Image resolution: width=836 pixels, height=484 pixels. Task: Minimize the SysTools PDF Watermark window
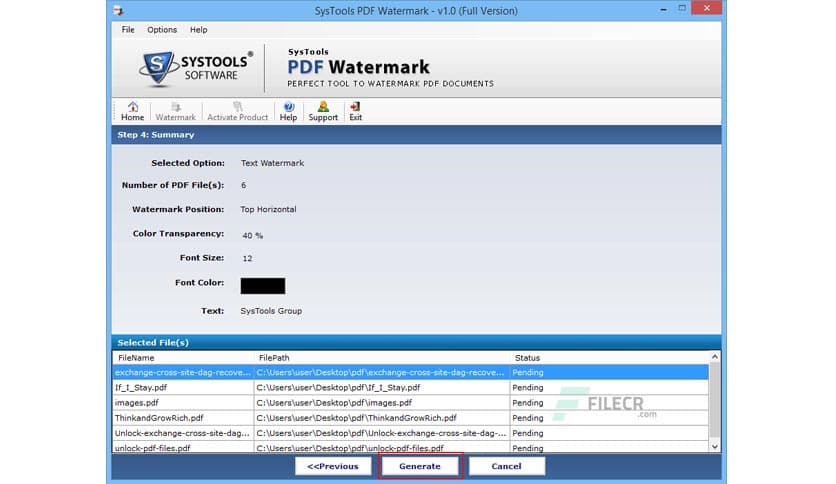pos(663,9)
